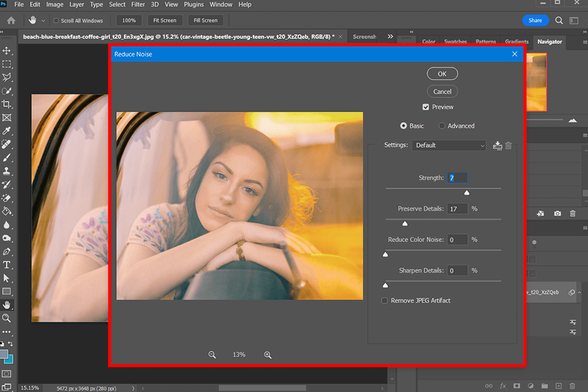This screenshot has height=392, width=588.
Task: Open search with magnifier icon
Action: (x=559, y=20)
